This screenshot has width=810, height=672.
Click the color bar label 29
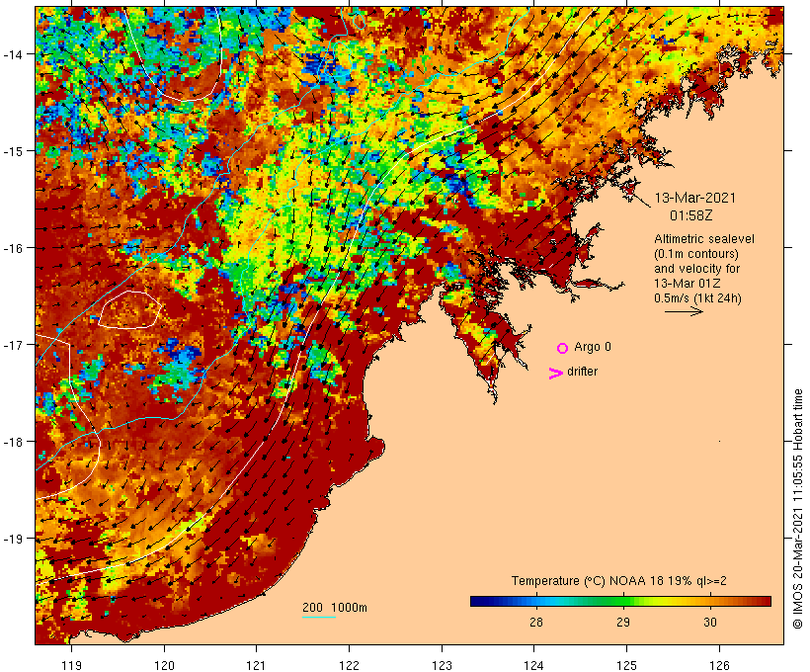[623, 622]
